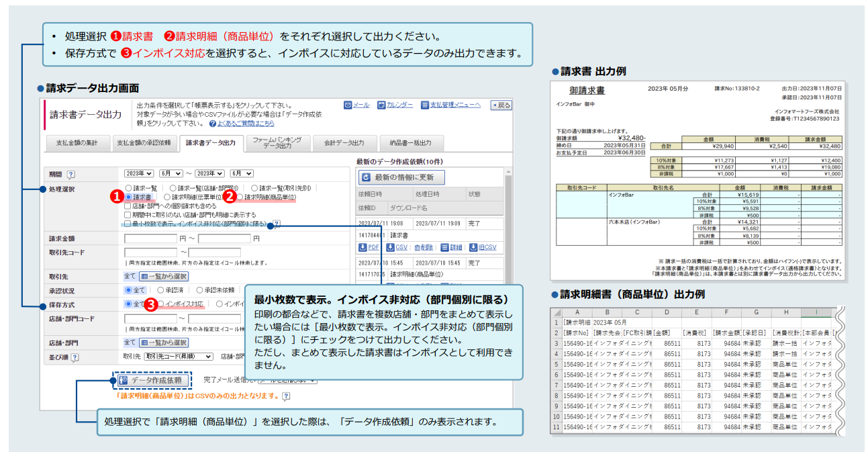
Task: Click the help icon next to 期間
Action: (71, 174)
